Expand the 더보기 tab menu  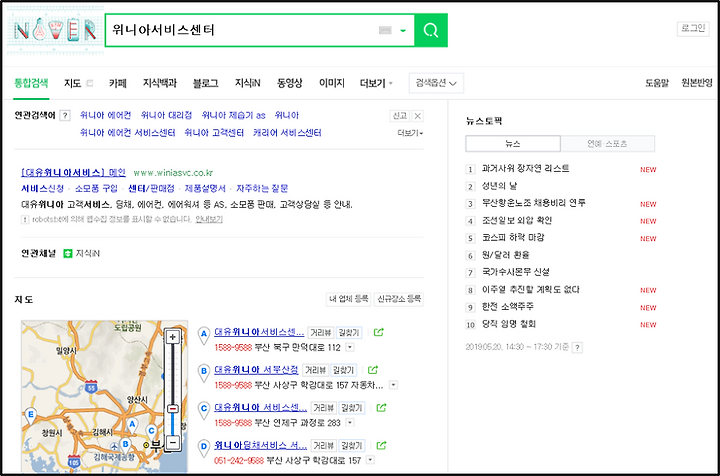click(x=376, y=83)
